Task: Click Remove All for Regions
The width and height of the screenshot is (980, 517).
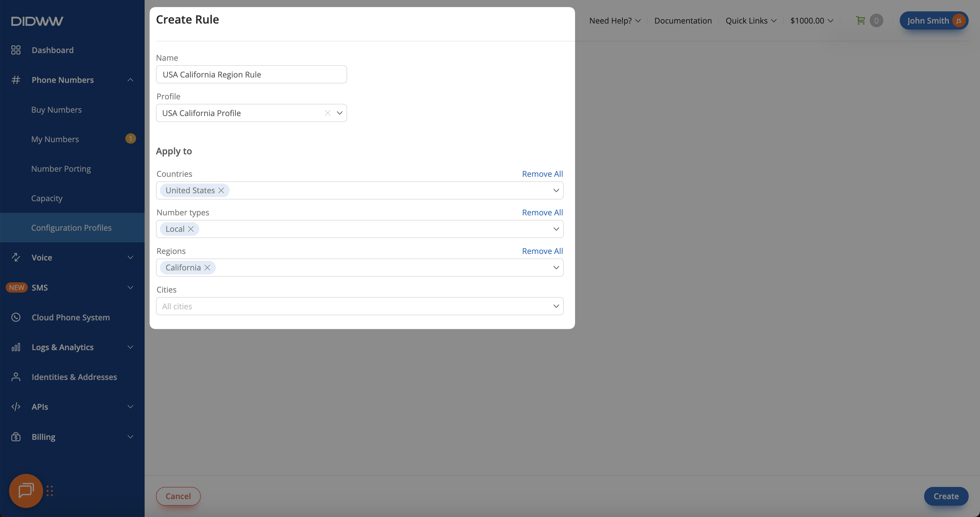Action: coord(542,251)
